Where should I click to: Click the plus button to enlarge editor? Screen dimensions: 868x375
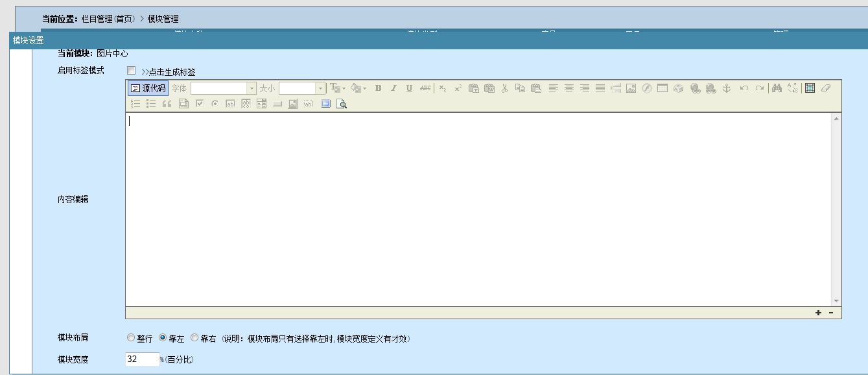(818, 313)
